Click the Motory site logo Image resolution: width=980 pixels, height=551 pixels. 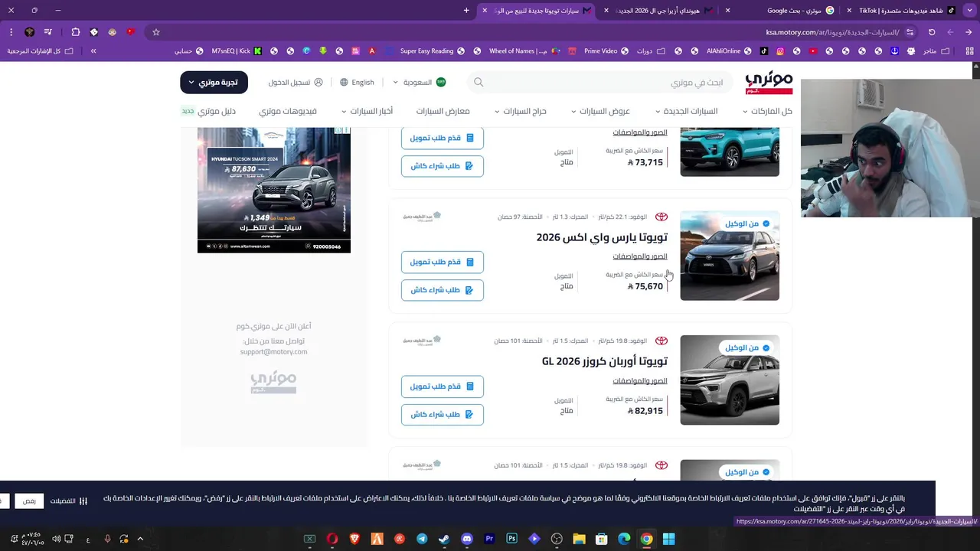[x=769, y=83]
